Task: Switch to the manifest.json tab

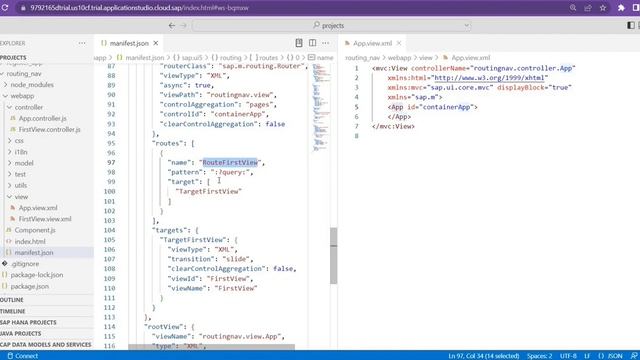Action: click(129, 43)
